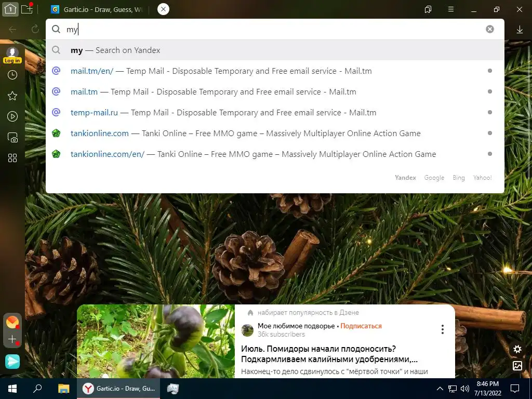This screenshot has height=399, width=532.
Task: Open the downloads arrow icon
Action: 520,30
